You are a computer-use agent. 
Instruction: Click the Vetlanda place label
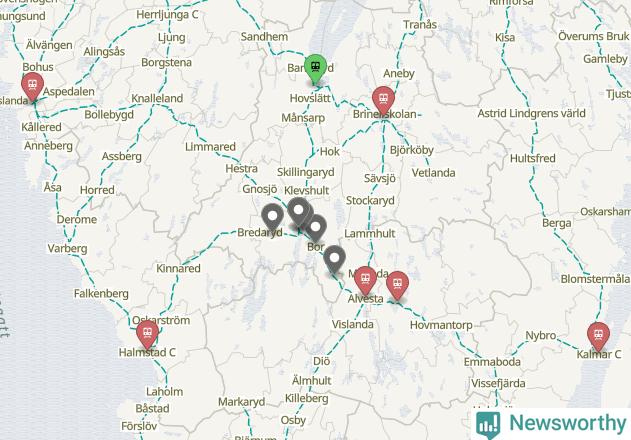433,173
